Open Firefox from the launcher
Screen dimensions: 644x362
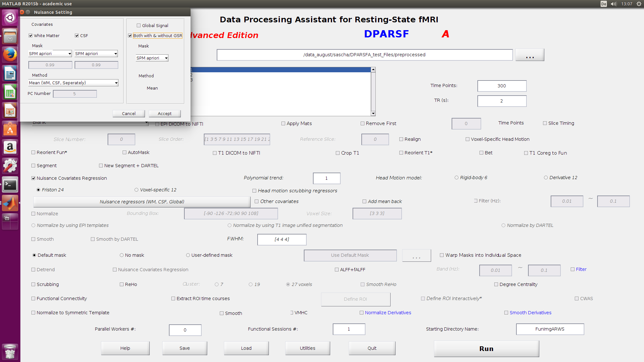point(10,55)
